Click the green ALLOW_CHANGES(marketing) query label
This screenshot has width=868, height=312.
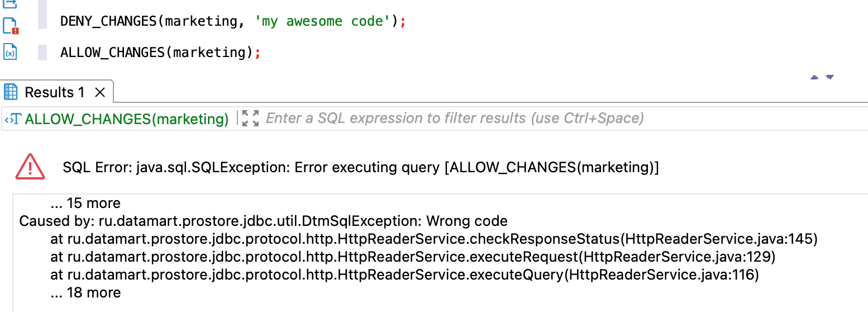tap(127, 119)
